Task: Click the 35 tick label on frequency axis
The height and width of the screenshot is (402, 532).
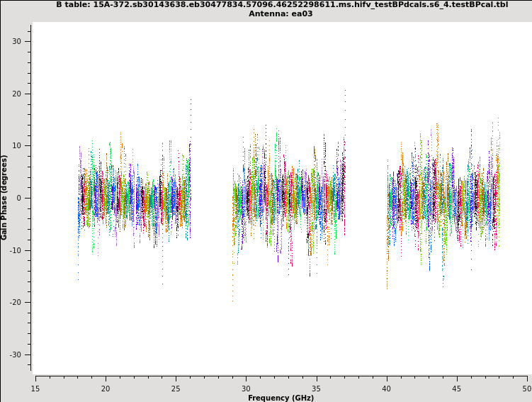Action: tap(317, 388)
